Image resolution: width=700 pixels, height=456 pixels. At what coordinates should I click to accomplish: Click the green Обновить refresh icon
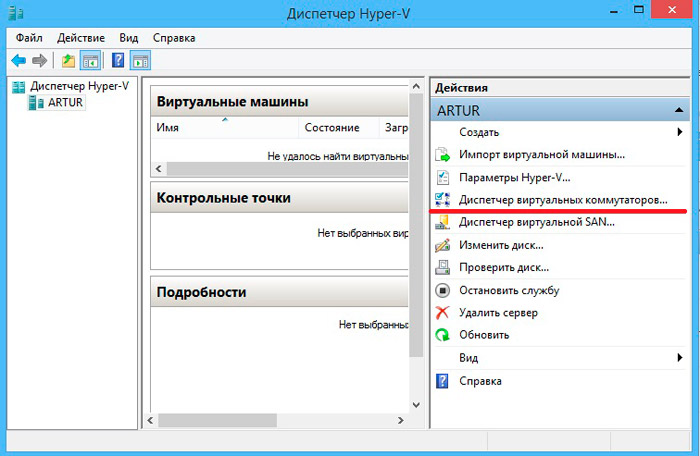point(442,335)
